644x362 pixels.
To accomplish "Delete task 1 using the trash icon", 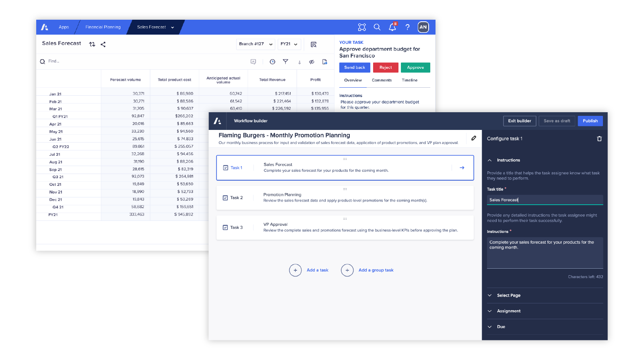I will pos(599,138).
